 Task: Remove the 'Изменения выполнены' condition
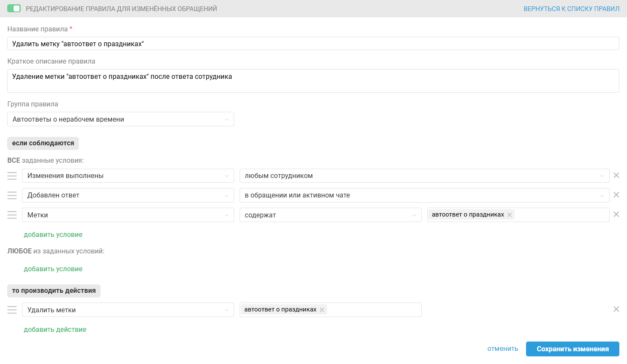tap(616, 175)
